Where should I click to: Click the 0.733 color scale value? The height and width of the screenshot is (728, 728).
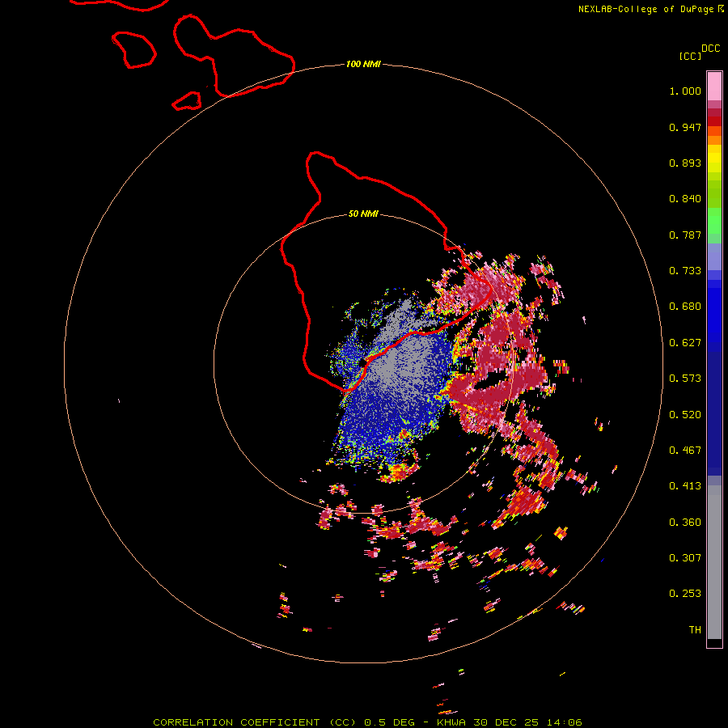(x=685, y=271)
